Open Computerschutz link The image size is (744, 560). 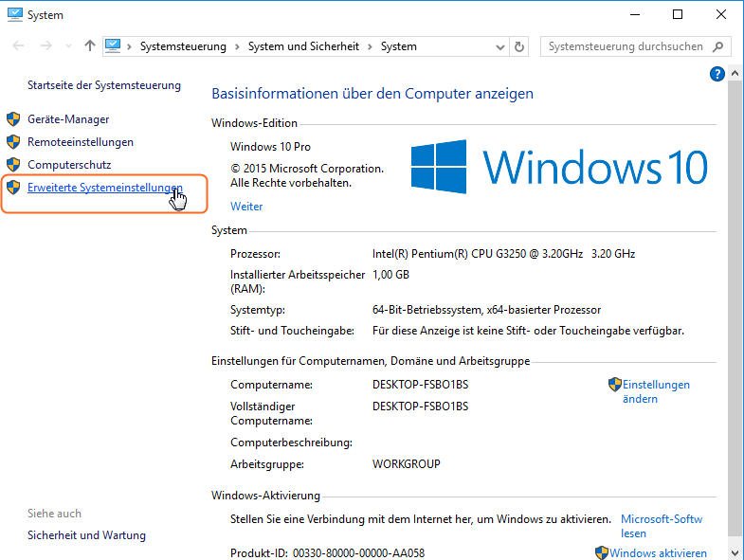[x=69, y=165]
